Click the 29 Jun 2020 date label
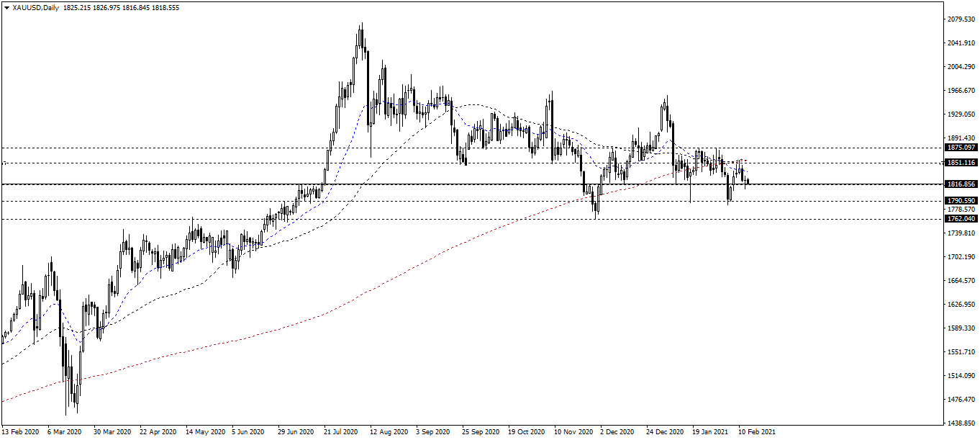Screen dimensions: 980x440 [296, 433]
